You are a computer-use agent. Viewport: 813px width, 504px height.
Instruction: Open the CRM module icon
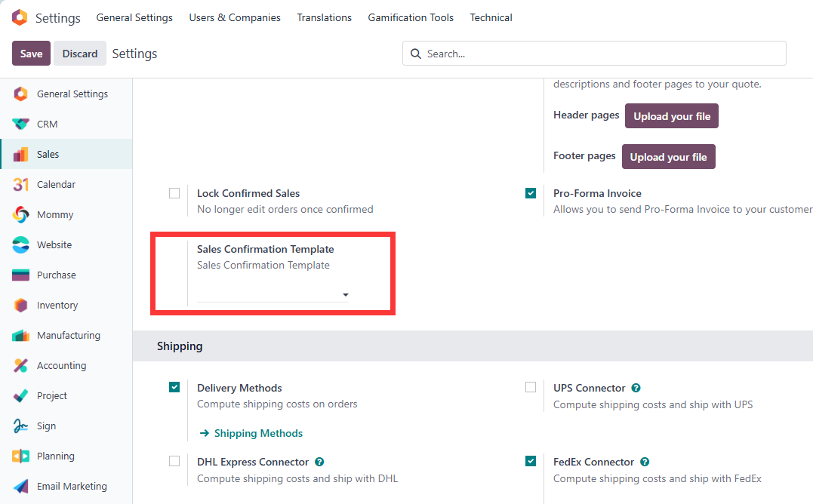click(x=20, y=124)
